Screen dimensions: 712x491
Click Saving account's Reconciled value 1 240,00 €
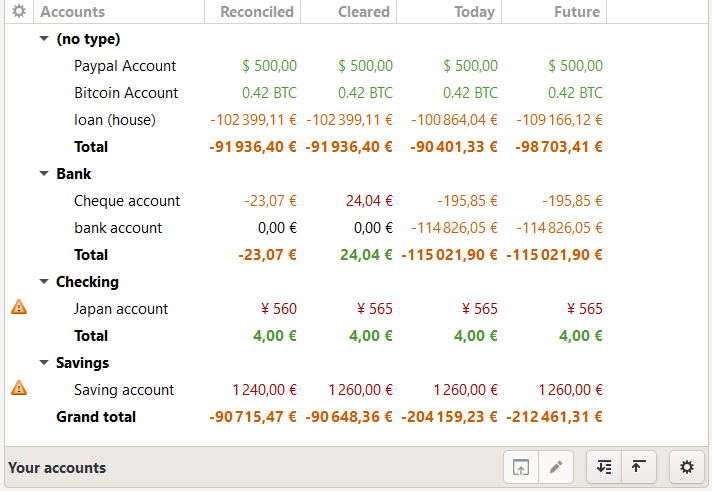[264, 390]
